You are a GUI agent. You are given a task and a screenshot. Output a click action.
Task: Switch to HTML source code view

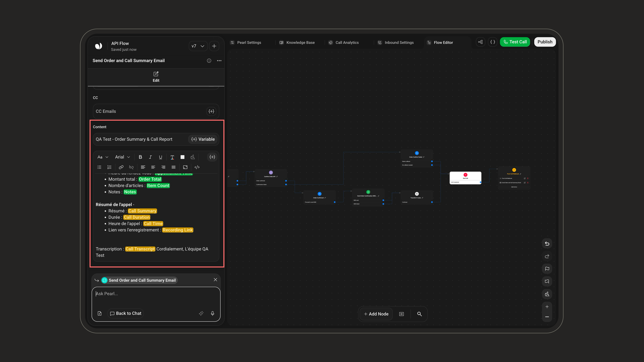(197, 167)
